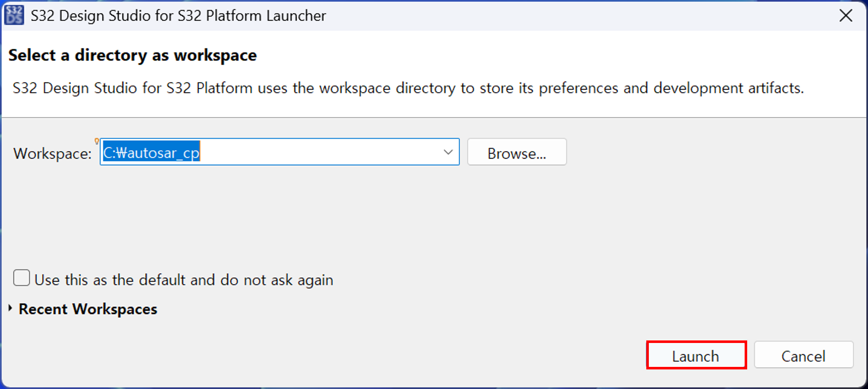Image resolution: width=868 pixels, height=389 pixels.
Task: Launch the selected workspace
Action: (696, 355)
